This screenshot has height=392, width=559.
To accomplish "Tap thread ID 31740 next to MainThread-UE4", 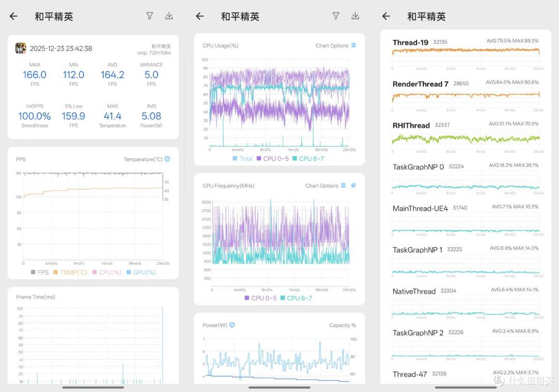I will [x=460, y=208].
